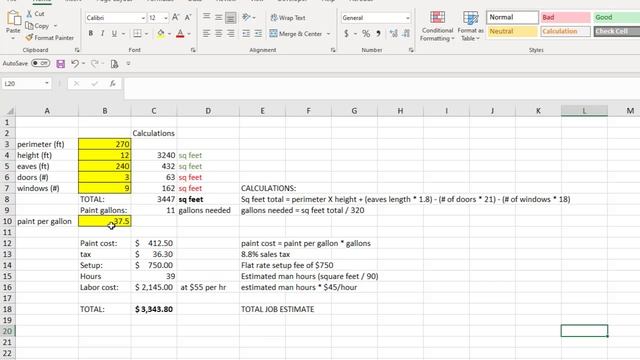
Task: Apply the Bad cell style
Action: 565,17
